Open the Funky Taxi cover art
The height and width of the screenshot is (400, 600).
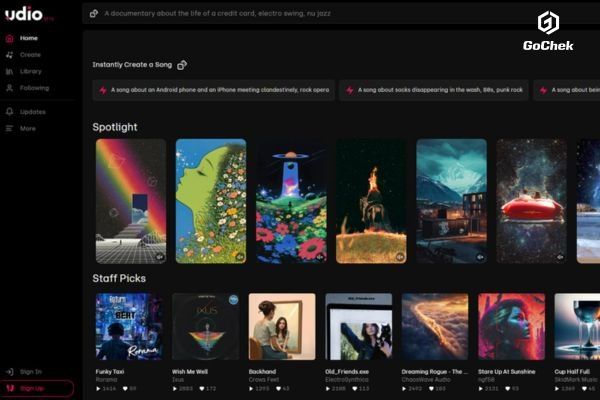pos(129,327)
